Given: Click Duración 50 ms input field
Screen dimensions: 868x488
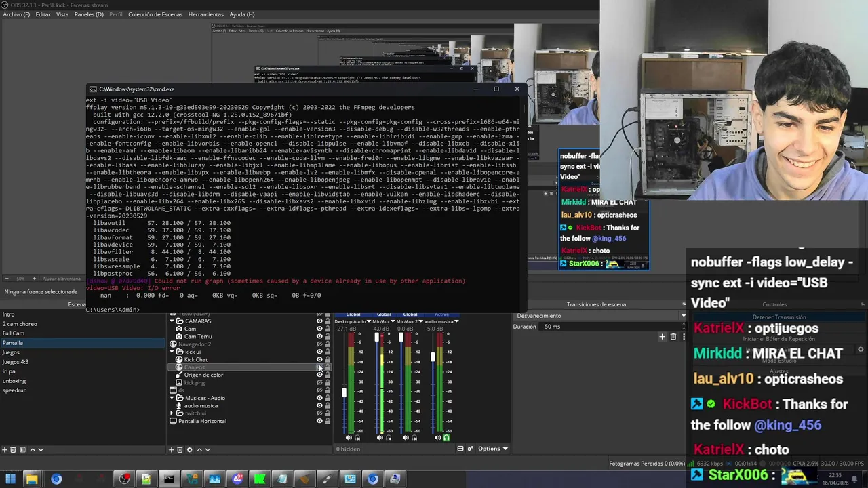Looking at the screenshot, I should tap(614, 327).
